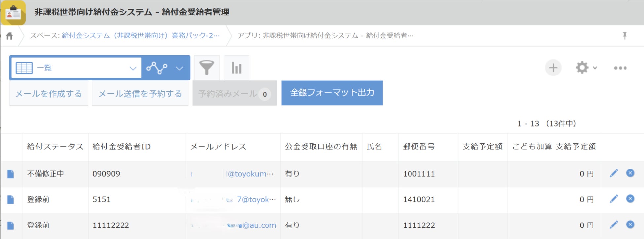Click the 氏名 column header
644x239 pixels.
coord(375,147)
